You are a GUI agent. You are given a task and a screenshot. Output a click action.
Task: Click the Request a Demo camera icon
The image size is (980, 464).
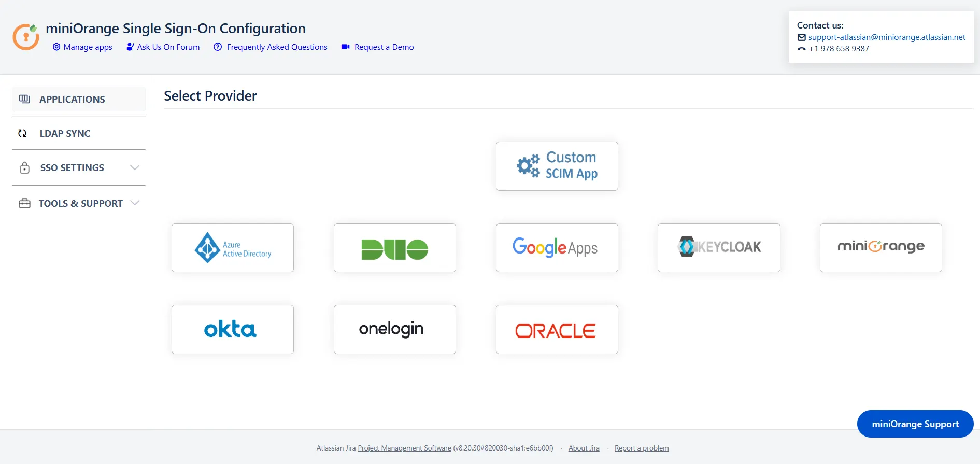coord(346,47)
